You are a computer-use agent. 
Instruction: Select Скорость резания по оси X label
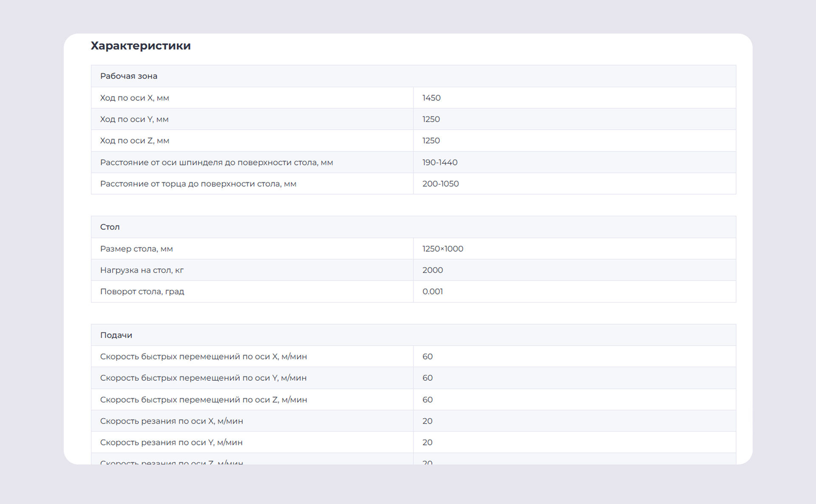coord(171,421)
